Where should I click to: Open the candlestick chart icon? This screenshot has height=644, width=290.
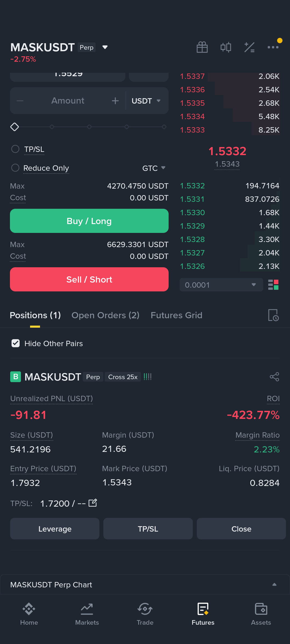pos(226,47)
